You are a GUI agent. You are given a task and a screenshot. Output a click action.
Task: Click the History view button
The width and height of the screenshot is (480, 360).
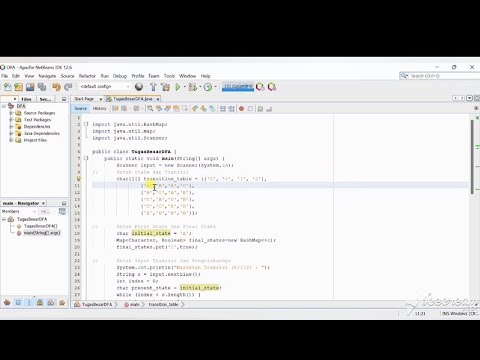point(99,108)
